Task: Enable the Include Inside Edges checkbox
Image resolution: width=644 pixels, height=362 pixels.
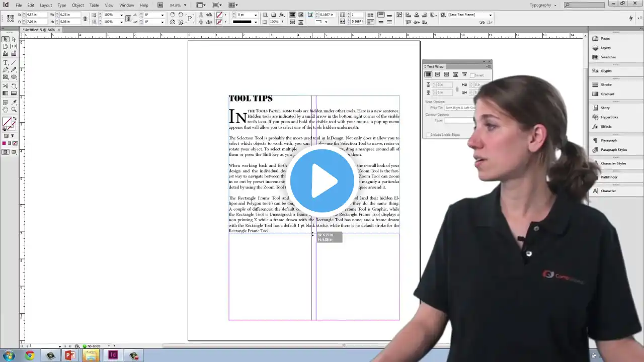Action: pyautogui.click(x=428, y=135)
